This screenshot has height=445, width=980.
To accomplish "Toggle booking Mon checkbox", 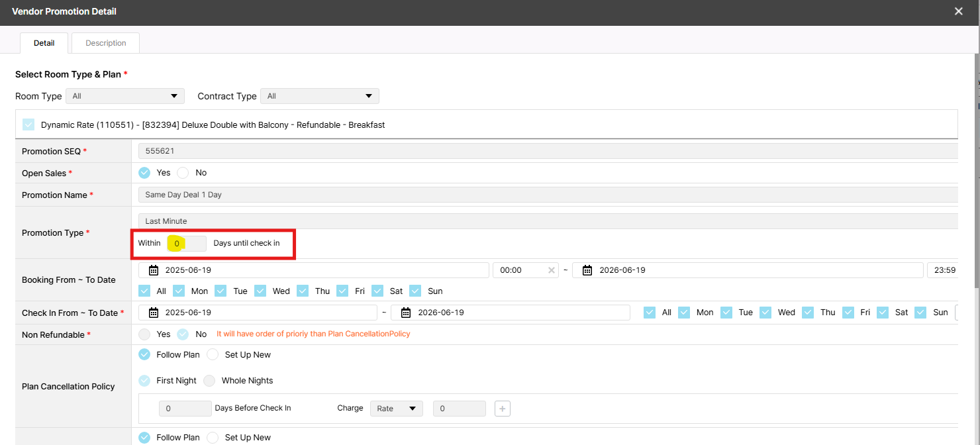I will [x=179, y=291].
